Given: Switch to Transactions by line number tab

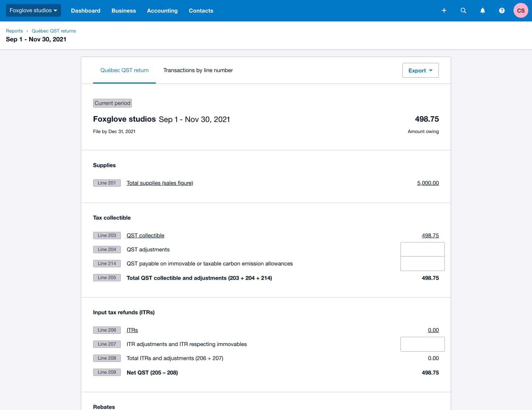Looking at the screenshot, I should click(198, 70).
